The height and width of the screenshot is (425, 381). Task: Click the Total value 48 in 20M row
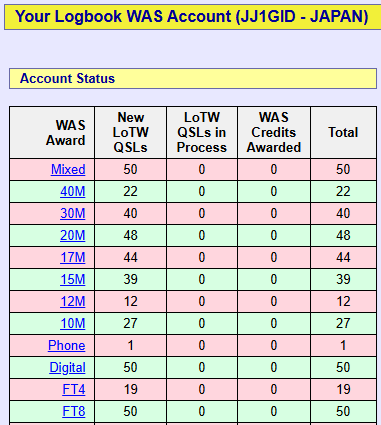[343, 235]
